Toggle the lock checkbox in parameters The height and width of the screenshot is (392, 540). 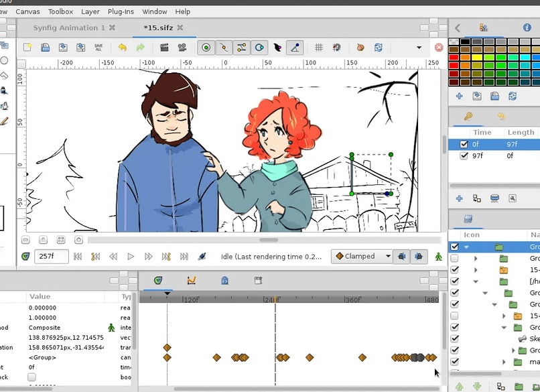(x=31, y=377)
